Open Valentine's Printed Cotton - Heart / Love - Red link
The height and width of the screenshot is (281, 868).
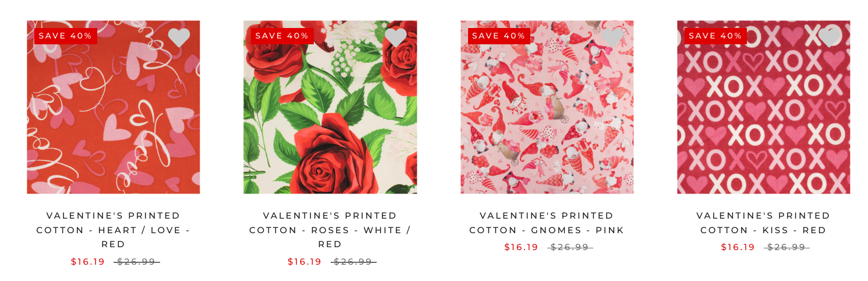[x=114, y=230]
